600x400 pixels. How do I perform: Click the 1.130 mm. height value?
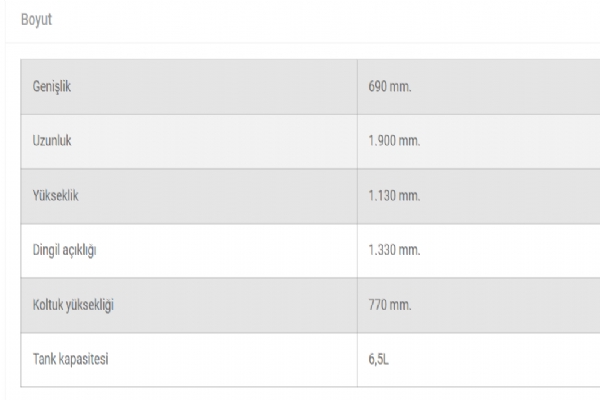(x=394, y=196)
